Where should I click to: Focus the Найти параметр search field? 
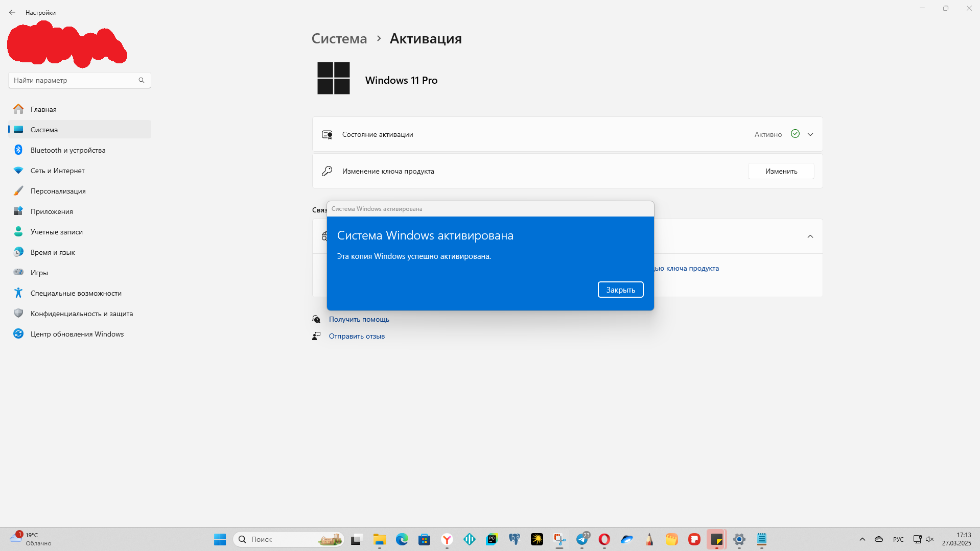point(79,80)
